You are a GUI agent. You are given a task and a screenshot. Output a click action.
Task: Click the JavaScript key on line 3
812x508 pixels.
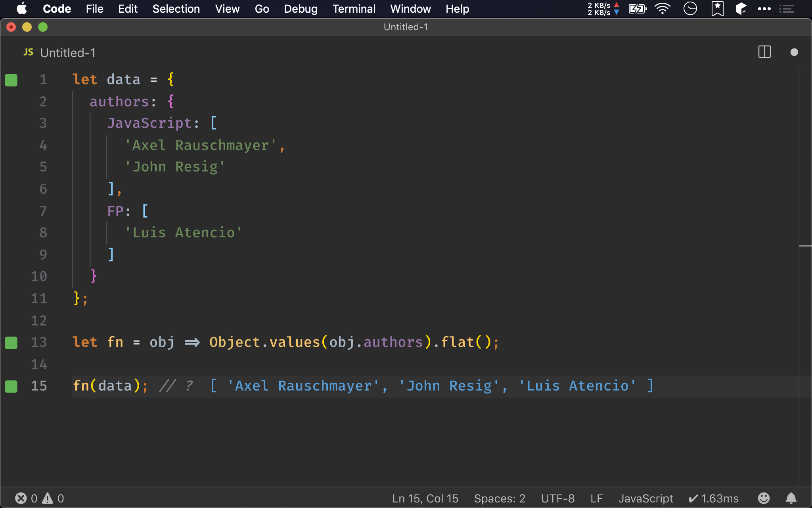point(149,123)
